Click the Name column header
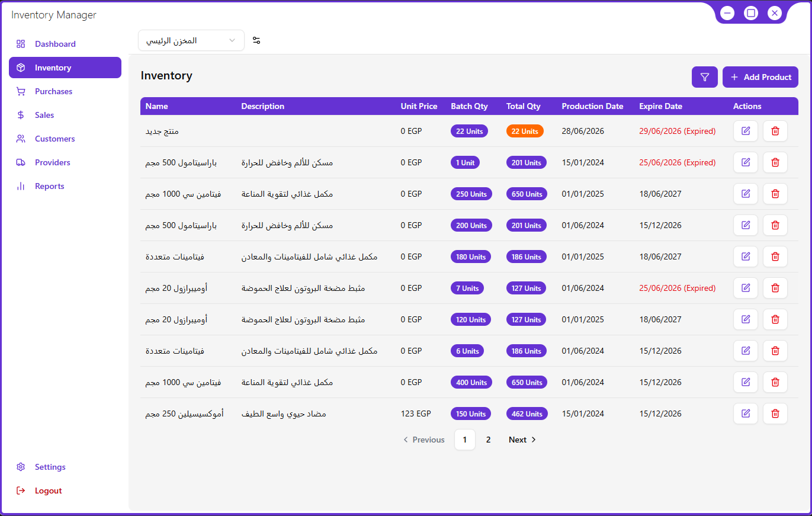This screenshot has width=812, height=516. (x=157, y=106)
